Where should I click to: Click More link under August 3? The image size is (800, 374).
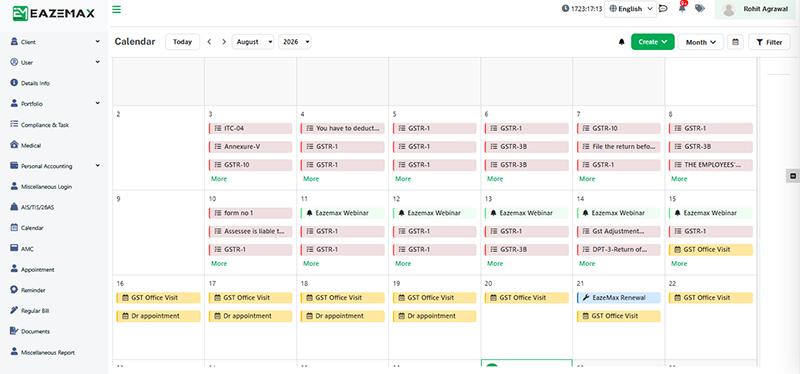pos(219,179)
